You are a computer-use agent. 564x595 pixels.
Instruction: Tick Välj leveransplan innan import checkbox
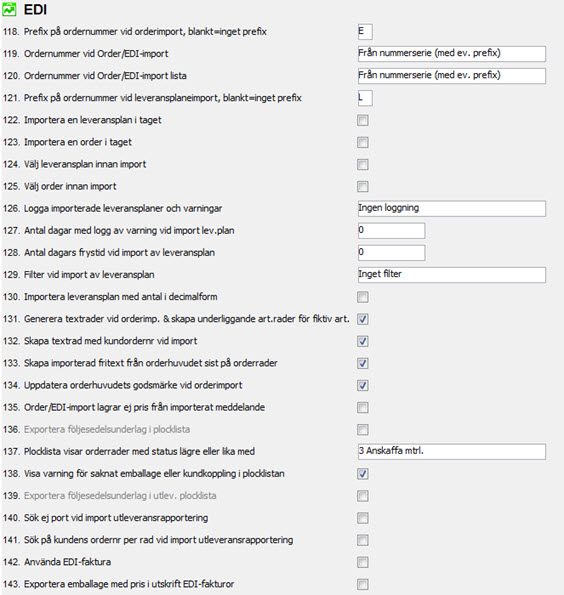(x=362, y=164)
